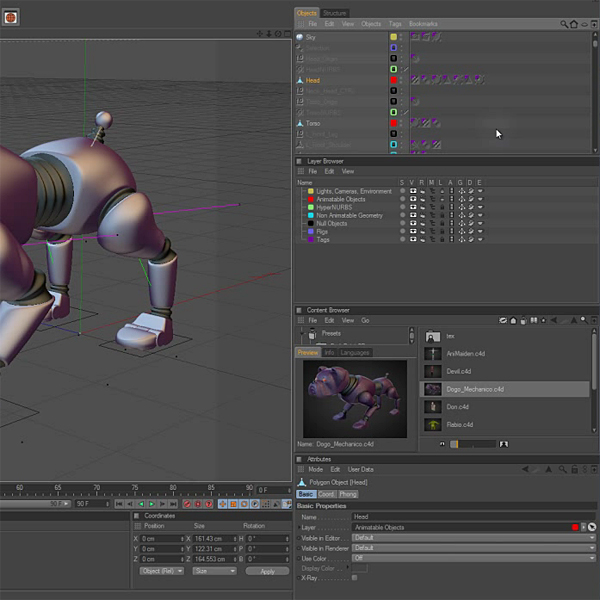Select the Dogo_Mechanico.c4d file thumbnail
Screen dimensions: 600x600
(432, 388)
